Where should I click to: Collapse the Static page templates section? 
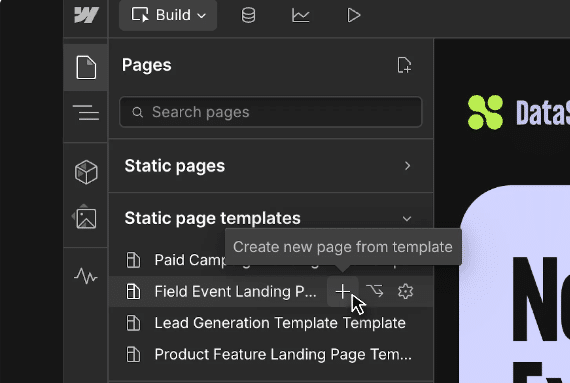[271, 218]
